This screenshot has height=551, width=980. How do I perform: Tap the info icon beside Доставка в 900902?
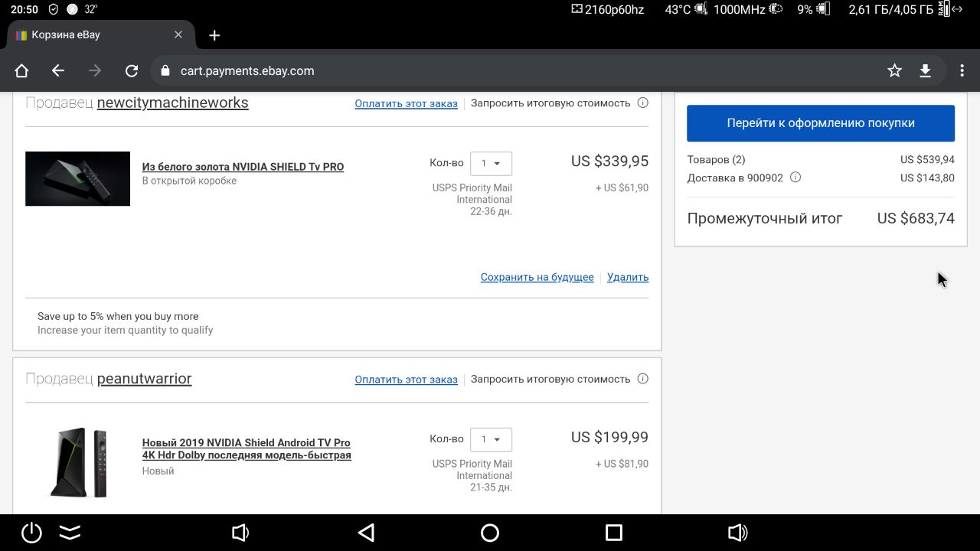[x=795, y=178]
